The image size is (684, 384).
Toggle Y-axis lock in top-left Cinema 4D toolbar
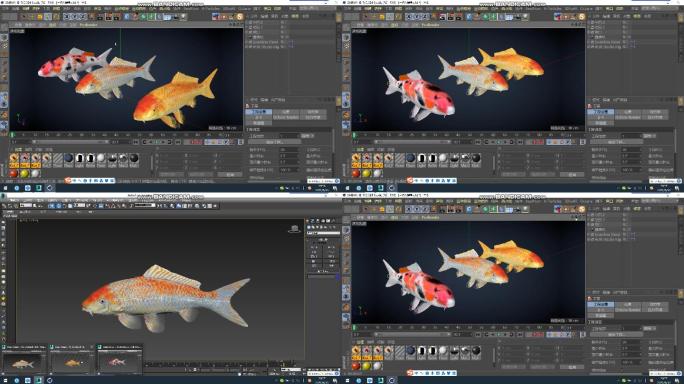[x=76, y=17]
